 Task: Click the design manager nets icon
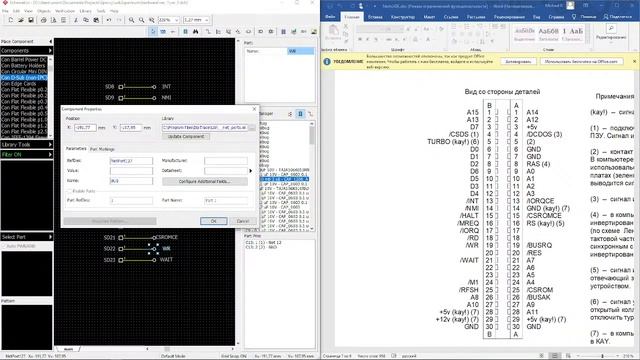coord(310,114)
